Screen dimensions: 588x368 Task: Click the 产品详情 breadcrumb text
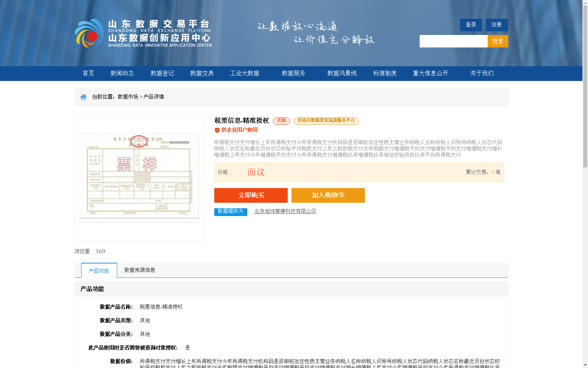(154, 97)
